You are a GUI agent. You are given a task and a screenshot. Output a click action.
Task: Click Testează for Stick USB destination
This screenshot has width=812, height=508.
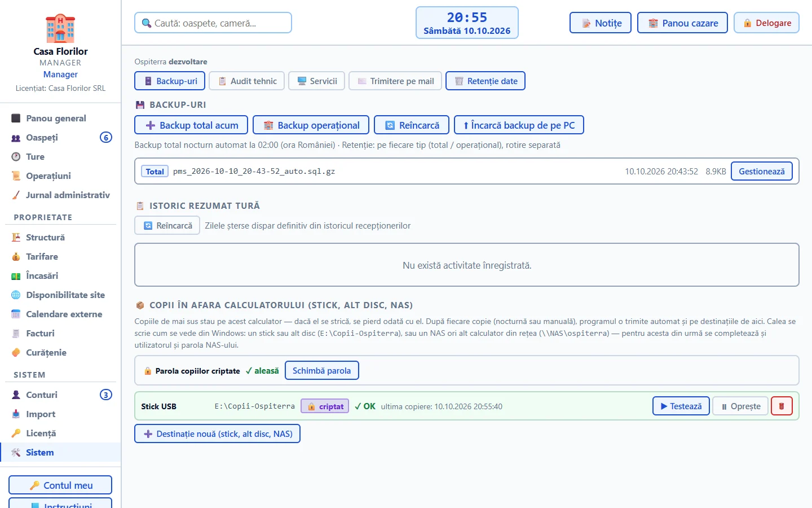point(681,406)
